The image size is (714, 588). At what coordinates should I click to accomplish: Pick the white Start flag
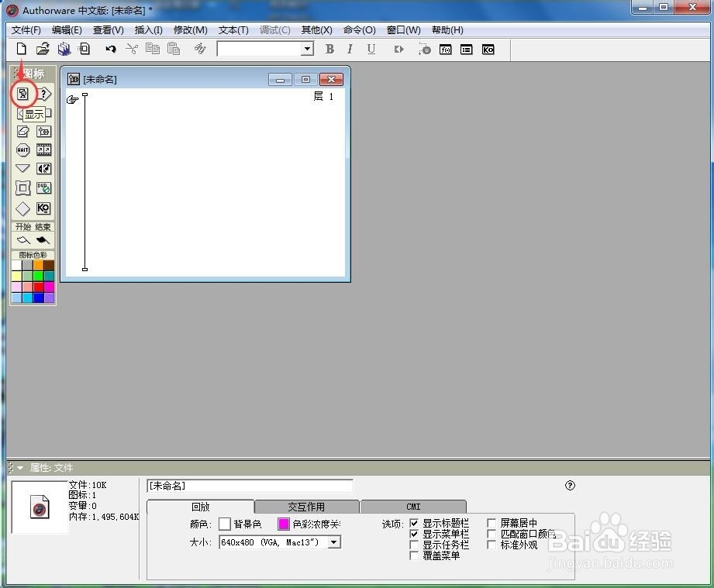point(22,240)
